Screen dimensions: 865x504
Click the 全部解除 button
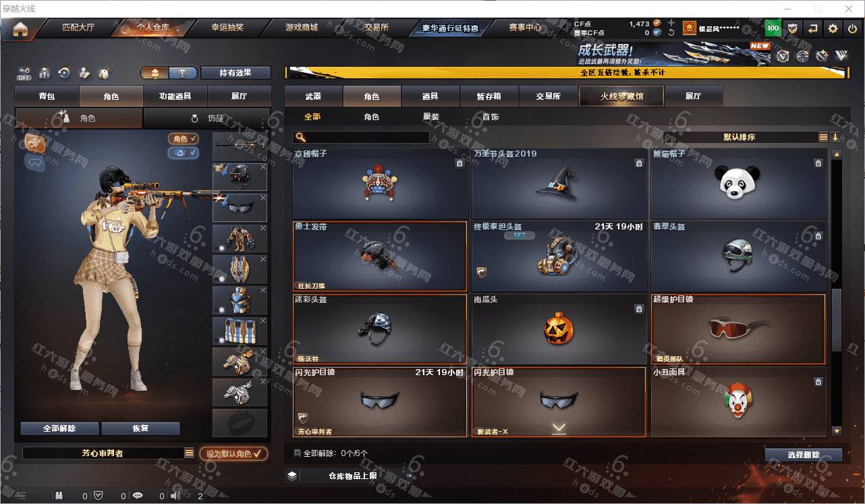click(x=59, y=428)
